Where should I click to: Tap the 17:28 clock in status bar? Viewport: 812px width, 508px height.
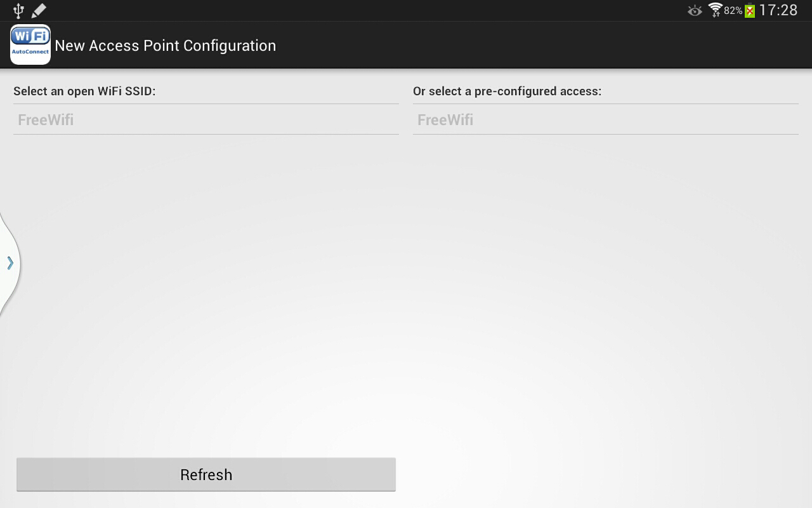click(x=778, y=10)
